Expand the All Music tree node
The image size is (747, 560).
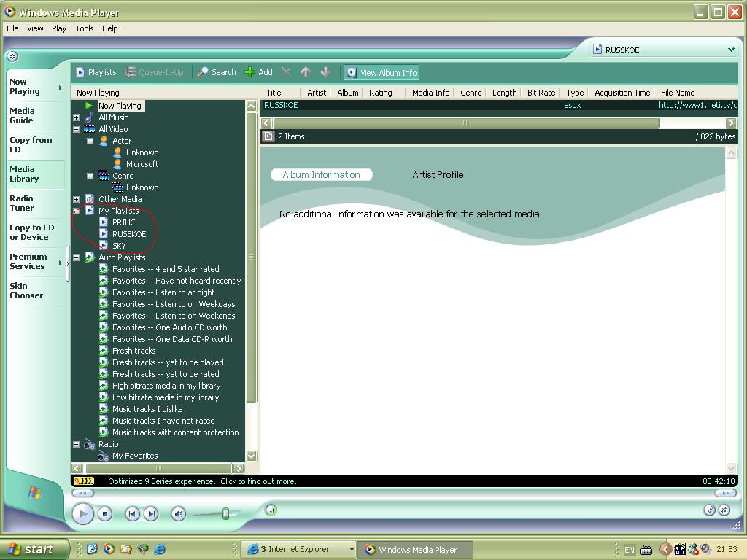click(76, 117)
